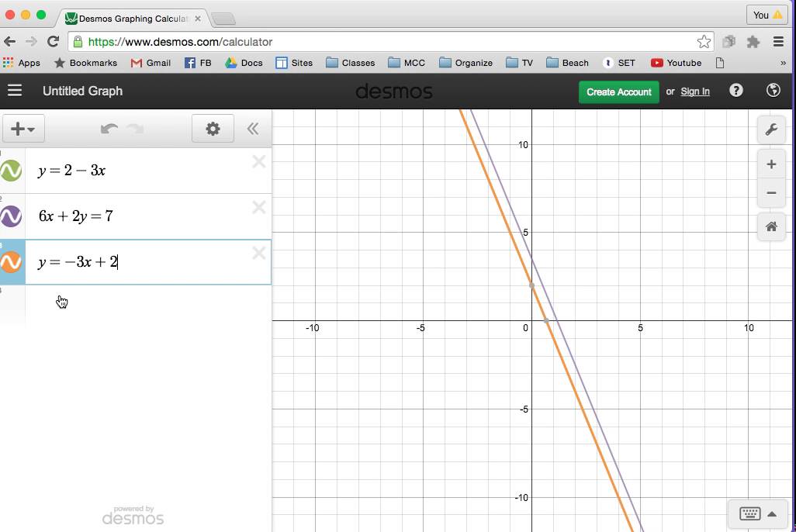
Task: Zoom in on the graph
Action: pyautogui.click(x=771, y=164)
